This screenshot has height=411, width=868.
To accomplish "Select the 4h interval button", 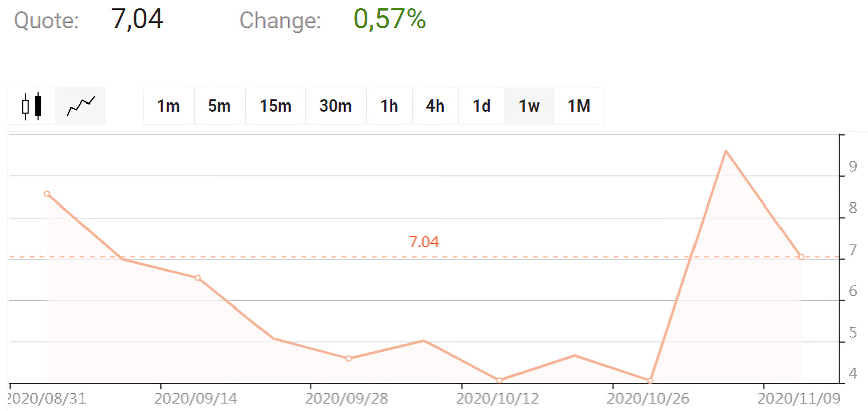I will (x=435, y=106).
